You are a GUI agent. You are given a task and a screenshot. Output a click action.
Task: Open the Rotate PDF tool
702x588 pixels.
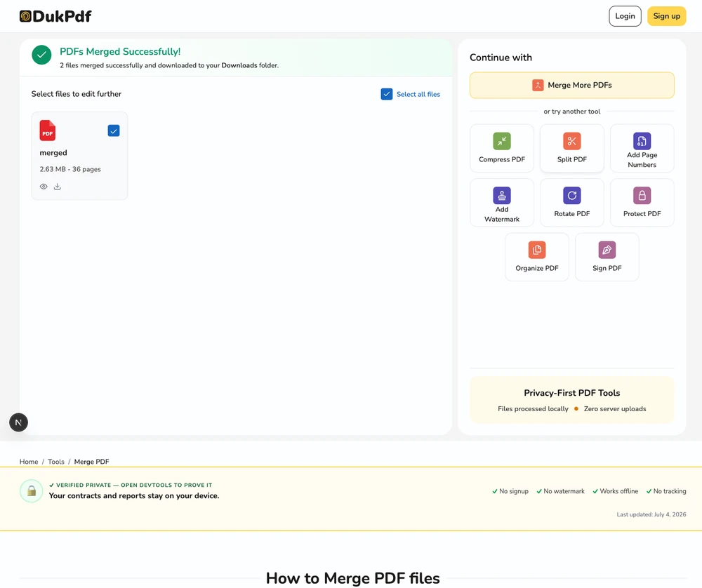click(571, 203)
